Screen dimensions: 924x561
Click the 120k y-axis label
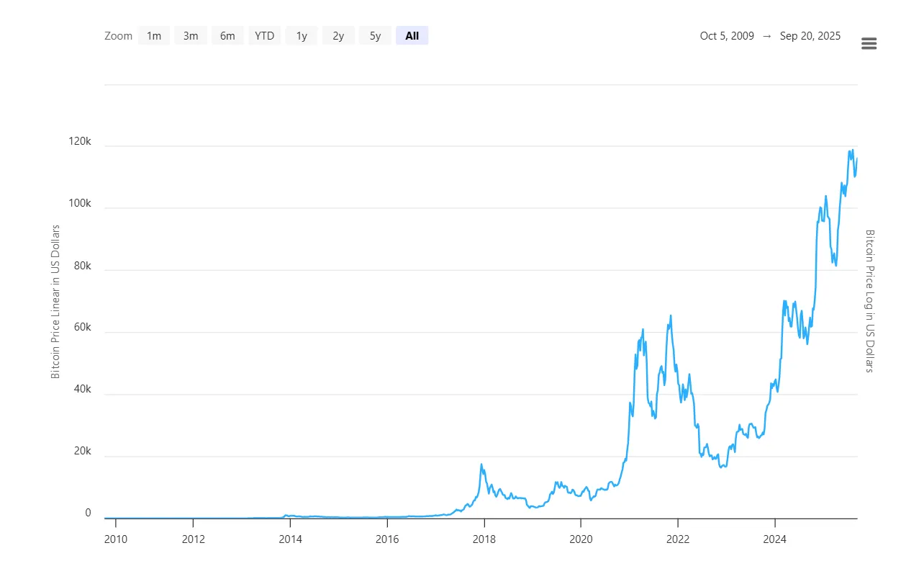(x=78, y=142)
